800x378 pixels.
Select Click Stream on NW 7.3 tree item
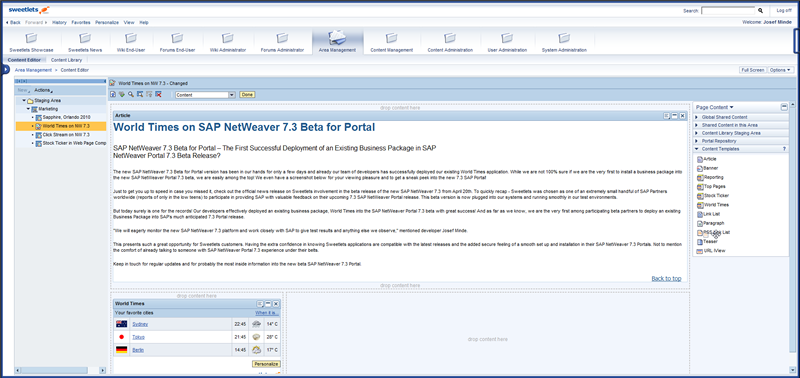click(x=66, y=135)
